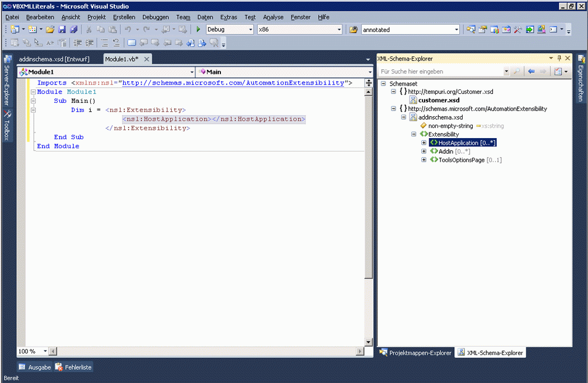
Task: Click the Undo arrow icon
Action: (x=128, y=29)
